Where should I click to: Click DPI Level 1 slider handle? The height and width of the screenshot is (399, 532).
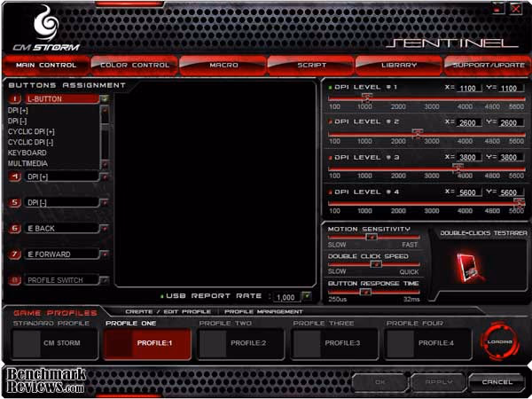tap(367, 98)
